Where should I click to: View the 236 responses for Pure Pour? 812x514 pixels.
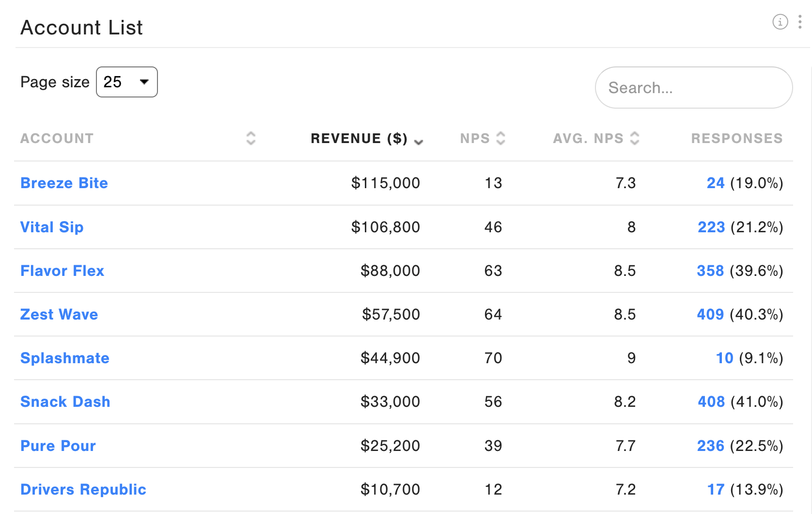point(711,446)
